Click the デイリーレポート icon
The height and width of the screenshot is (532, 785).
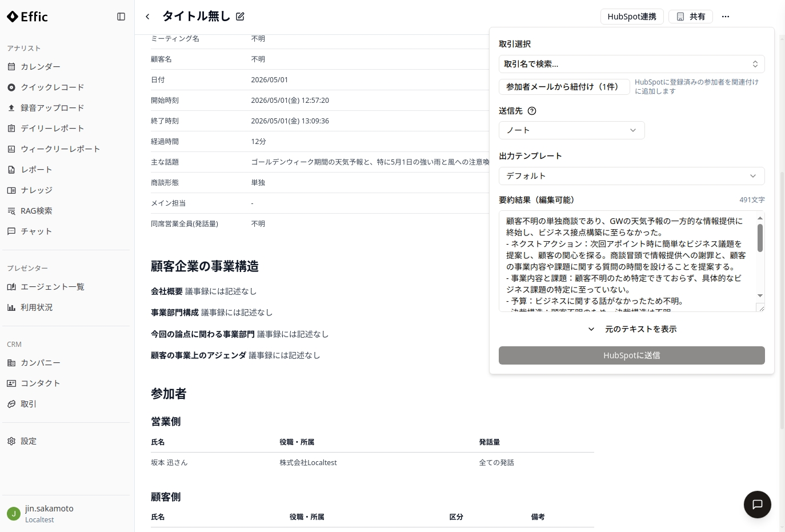pos(11,129)
